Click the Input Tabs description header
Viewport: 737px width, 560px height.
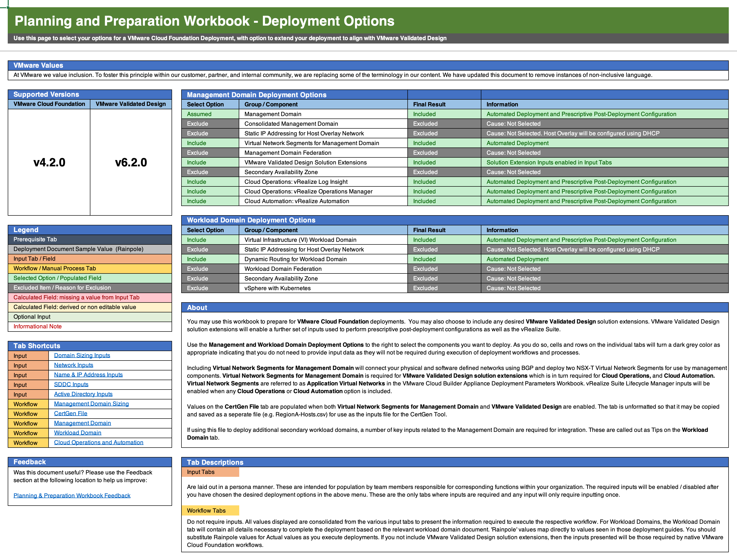point(201,472)
